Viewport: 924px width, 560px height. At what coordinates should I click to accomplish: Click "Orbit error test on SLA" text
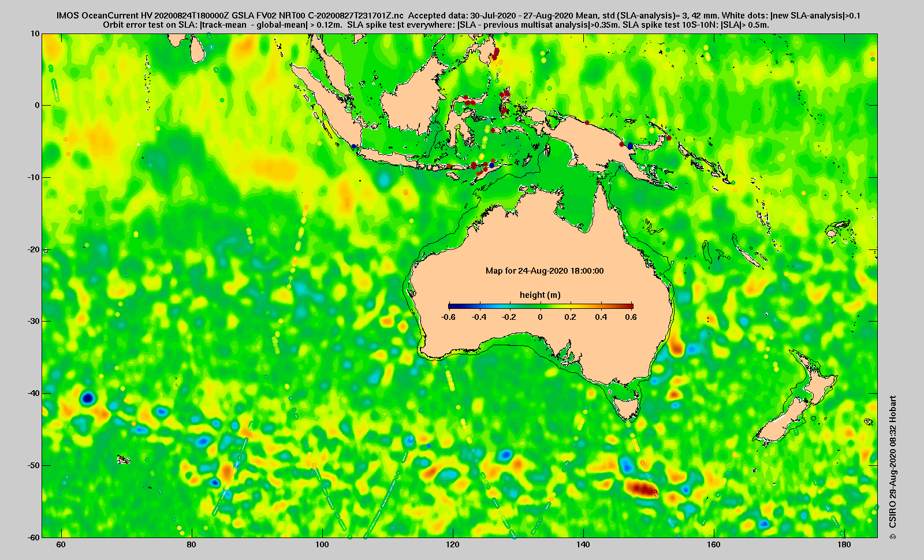click(x=150, y=25)
